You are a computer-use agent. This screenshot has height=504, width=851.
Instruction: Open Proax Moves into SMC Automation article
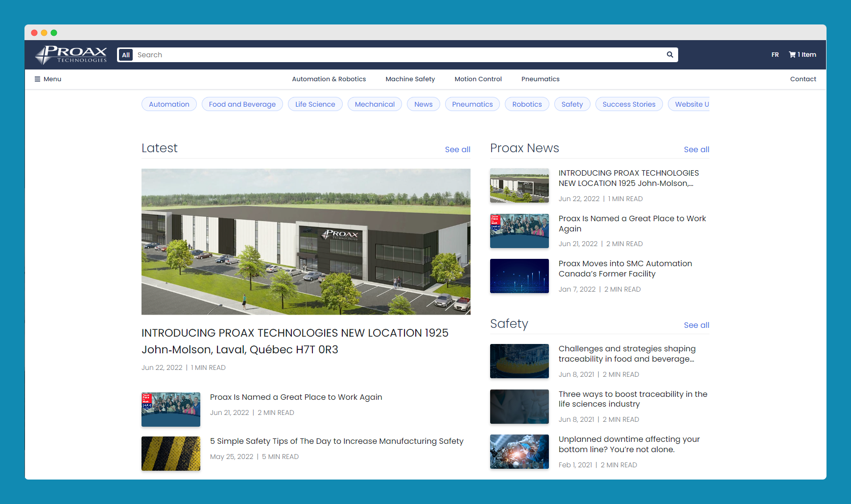tap(625, 269)
